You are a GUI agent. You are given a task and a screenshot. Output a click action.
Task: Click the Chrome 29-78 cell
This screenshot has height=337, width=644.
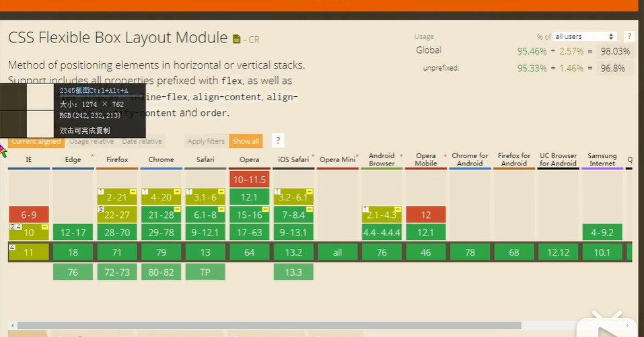(x=161, y=232)
